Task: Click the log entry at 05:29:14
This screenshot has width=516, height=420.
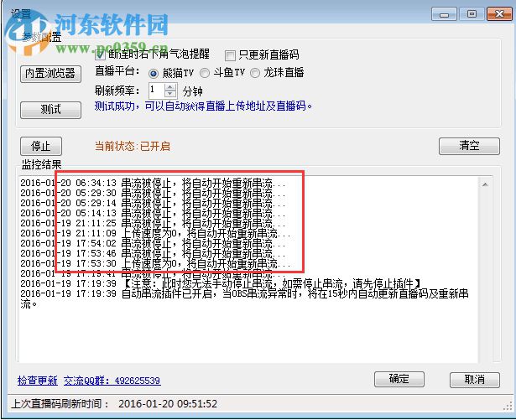Action: [153, 203]
